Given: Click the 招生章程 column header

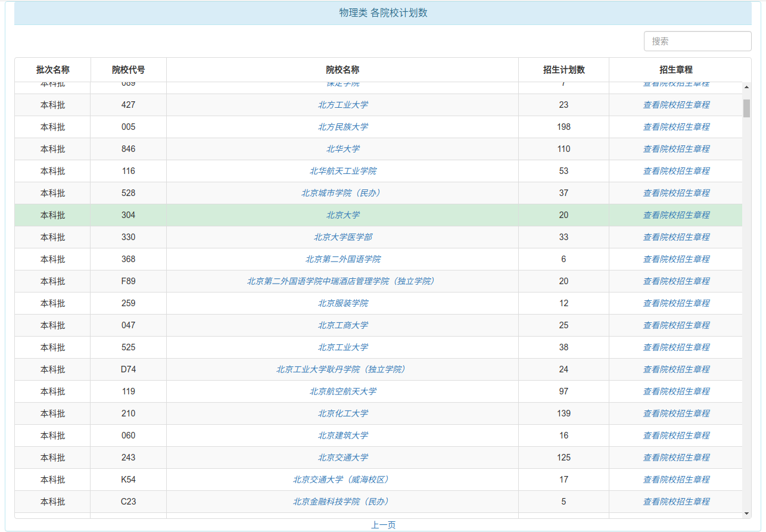Looking at the screenshot, I should pyautogui.click(x=675, y=70).
